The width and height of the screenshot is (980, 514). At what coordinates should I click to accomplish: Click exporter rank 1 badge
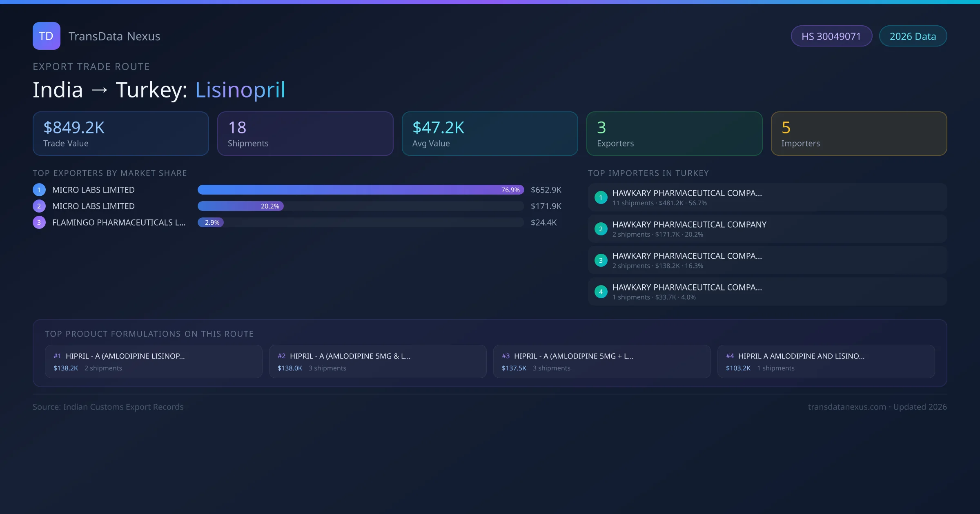pos(39,190)
